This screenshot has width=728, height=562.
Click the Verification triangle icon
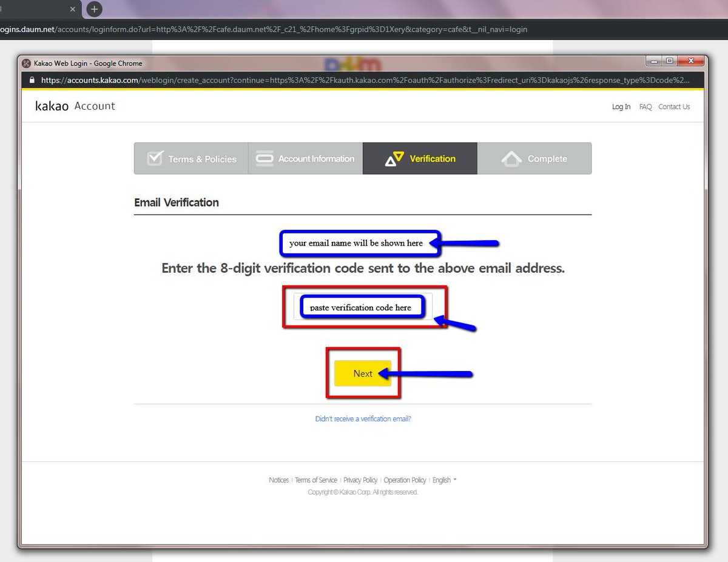click(394, 159)
